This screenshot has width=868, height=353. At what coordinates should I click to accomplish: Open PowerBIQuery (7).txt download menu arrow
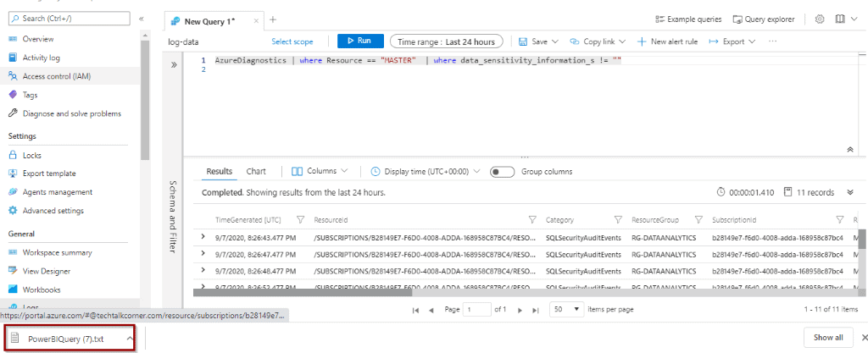pos(129,339)
